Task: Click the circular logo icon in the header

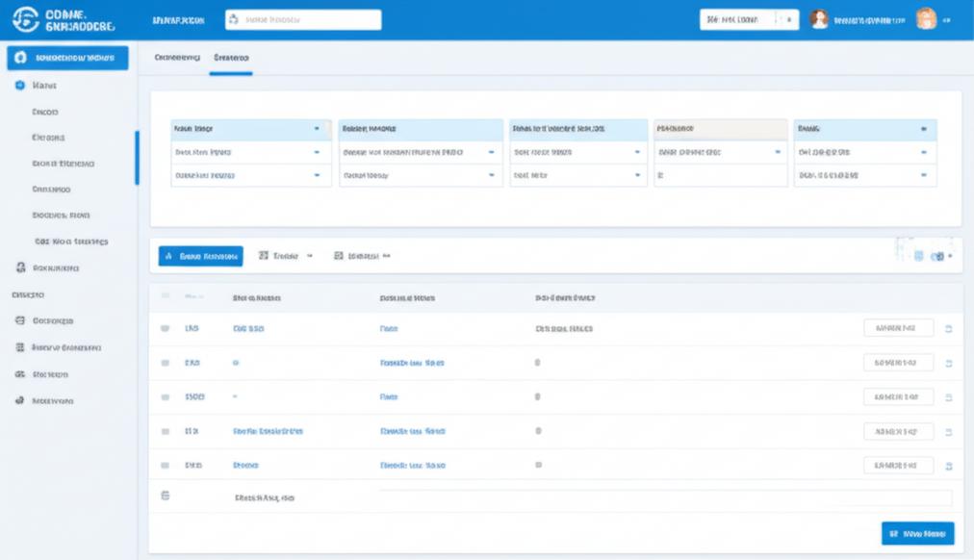Action: [24, 20]
